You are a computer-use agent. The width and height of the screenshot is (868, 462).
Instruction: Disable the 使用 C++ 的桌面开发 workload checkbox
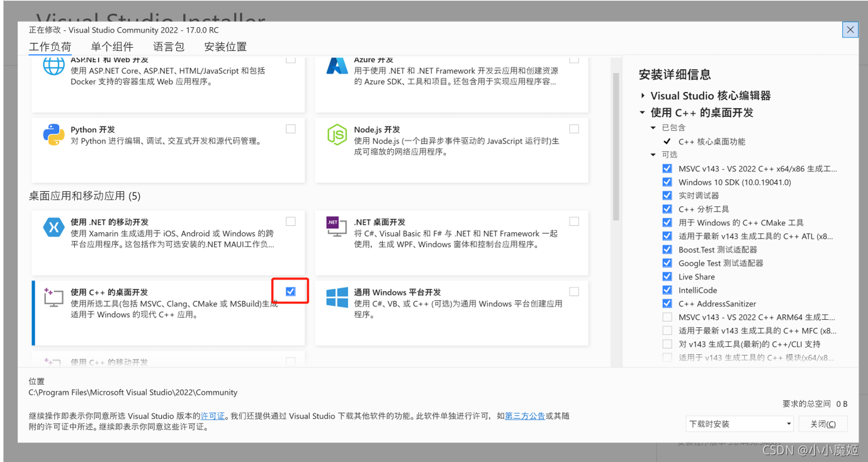click(x=290, y=291)
